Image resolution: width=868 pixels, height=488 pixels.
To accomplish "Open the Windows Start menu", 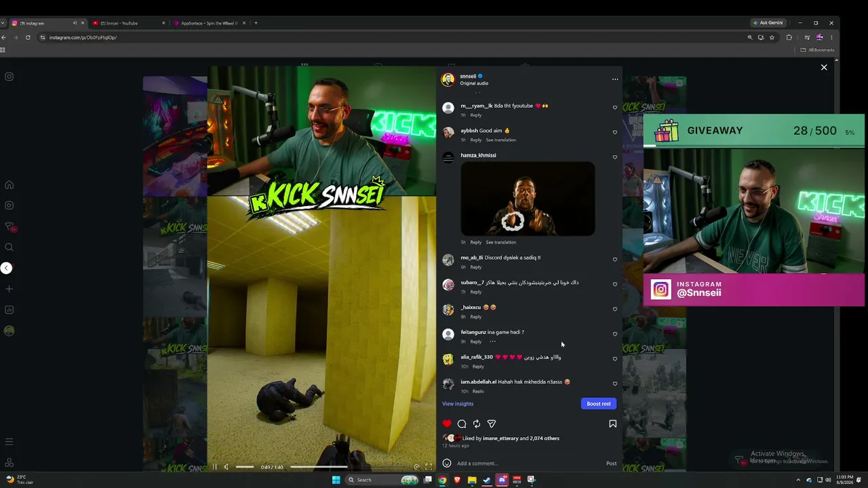I will [336, 480].
